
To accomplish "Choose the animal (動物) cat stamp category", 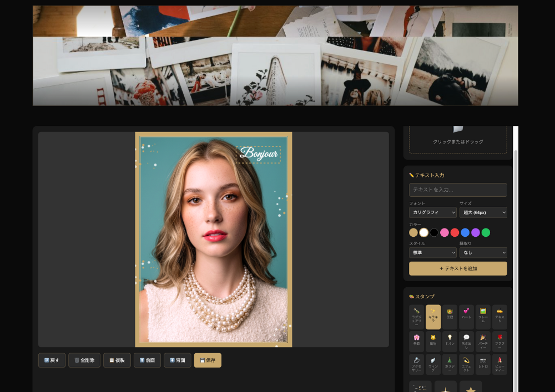I will tap(433, 341).
